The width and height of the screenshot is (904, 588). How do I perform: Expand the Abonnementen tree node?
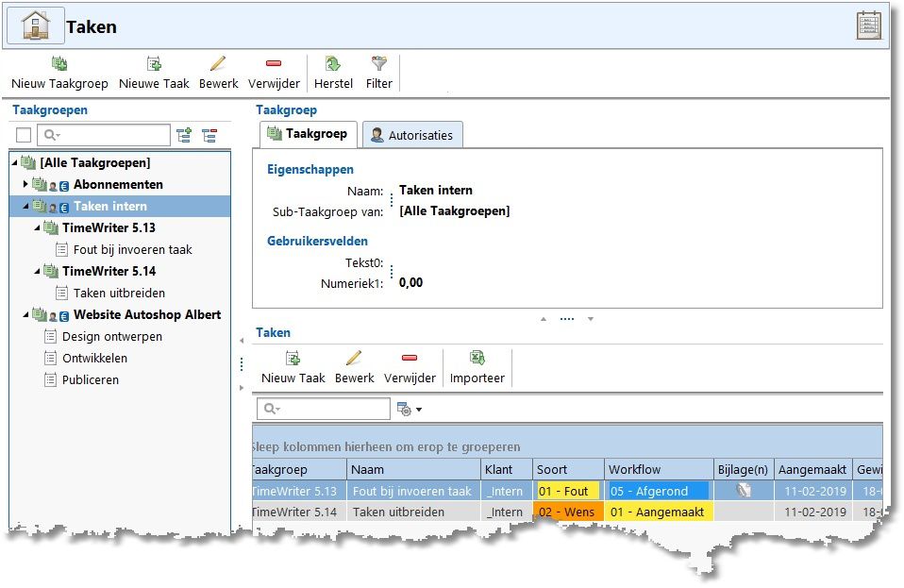pos(26,184)
